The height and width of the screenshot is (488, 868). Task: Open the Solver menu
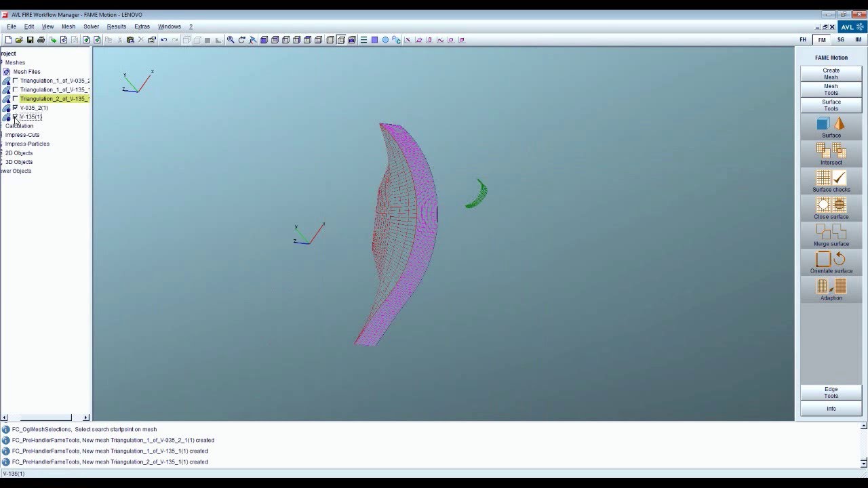[91, 26]
